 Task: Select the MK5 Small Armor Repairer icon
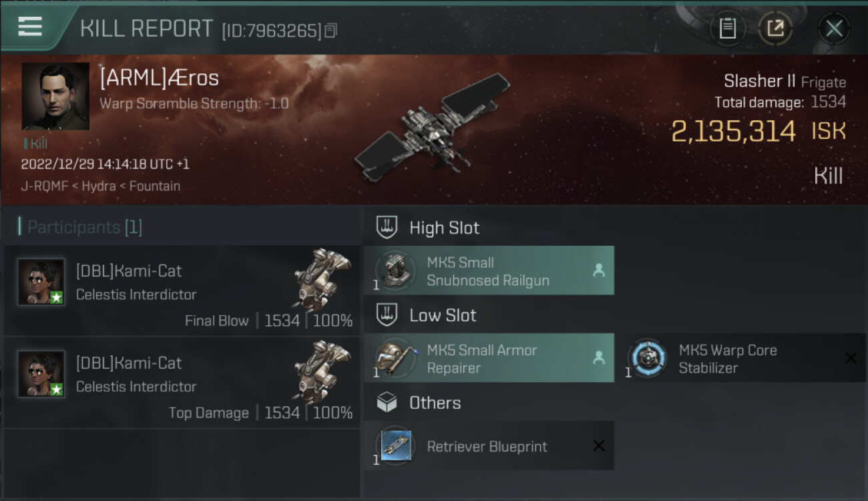(395, 358)
